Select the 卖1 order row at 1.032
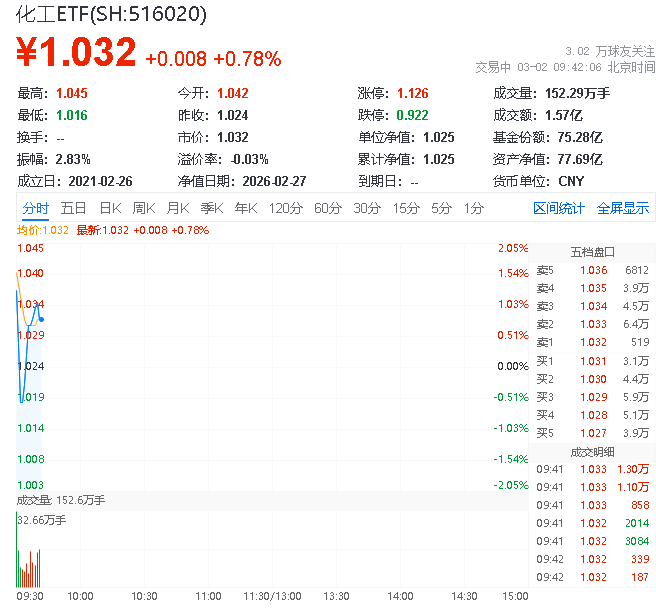 (592, 342)
